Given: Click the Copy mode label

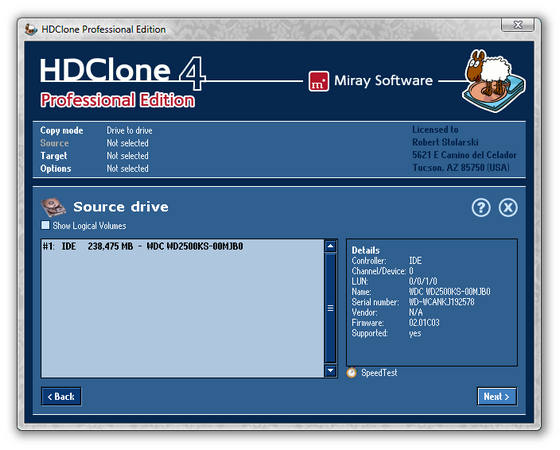Looking at the screenshot, I should (62, 130).
